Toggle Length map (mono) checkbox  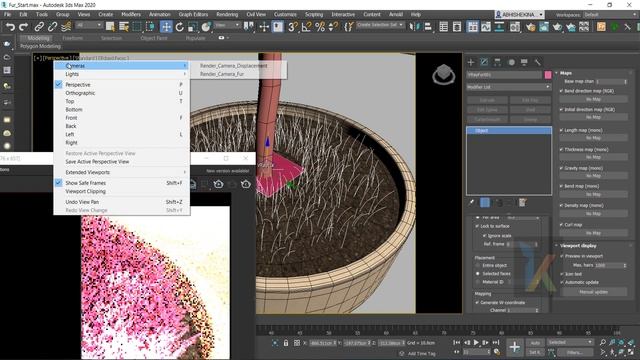pos(562,130)
